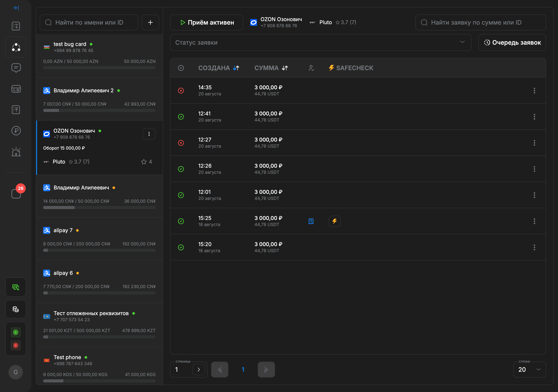Select page 1 in pagination
This screenshot has height=392, width=558.
(x=243, y=369)
